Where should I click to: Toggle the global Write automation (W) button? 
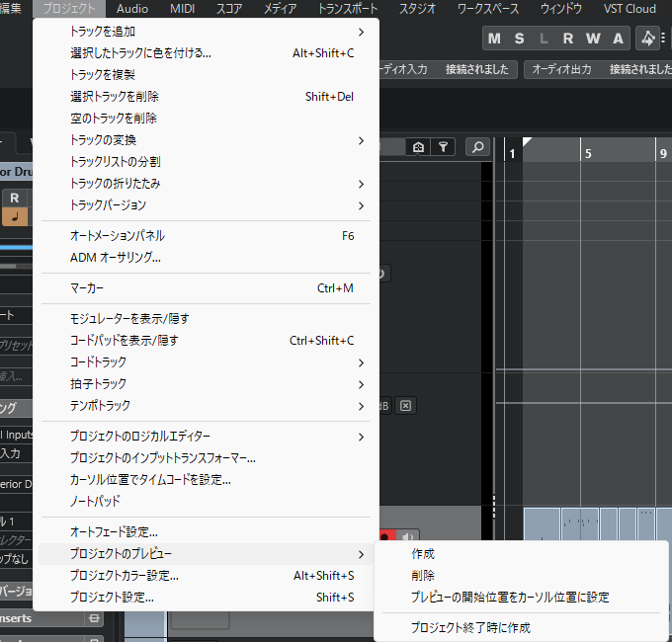pos(593,39)
